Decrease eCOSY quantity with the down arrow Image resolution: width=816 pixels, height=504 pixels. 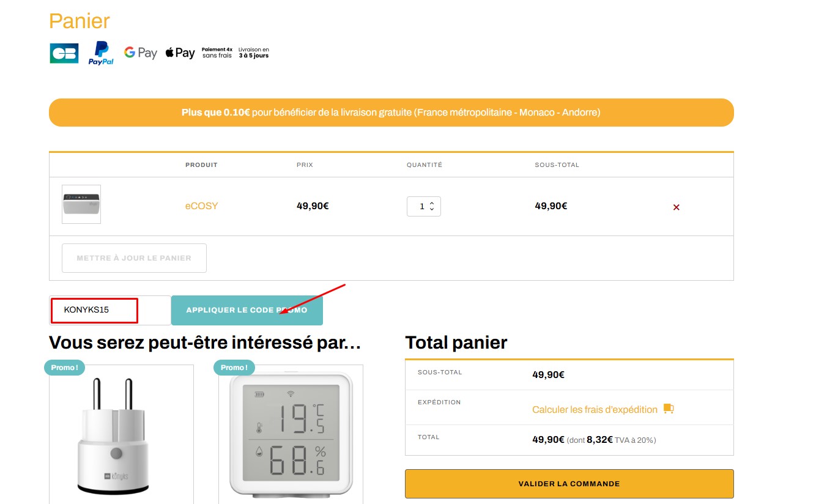(432, 210)
